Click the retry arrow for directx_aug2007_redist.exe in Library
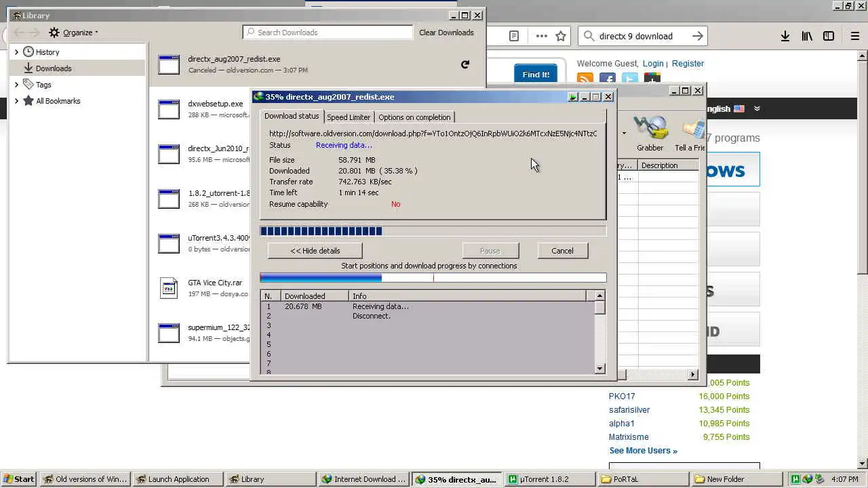Viewport: 868px width, 488px height. click(465, 64)
